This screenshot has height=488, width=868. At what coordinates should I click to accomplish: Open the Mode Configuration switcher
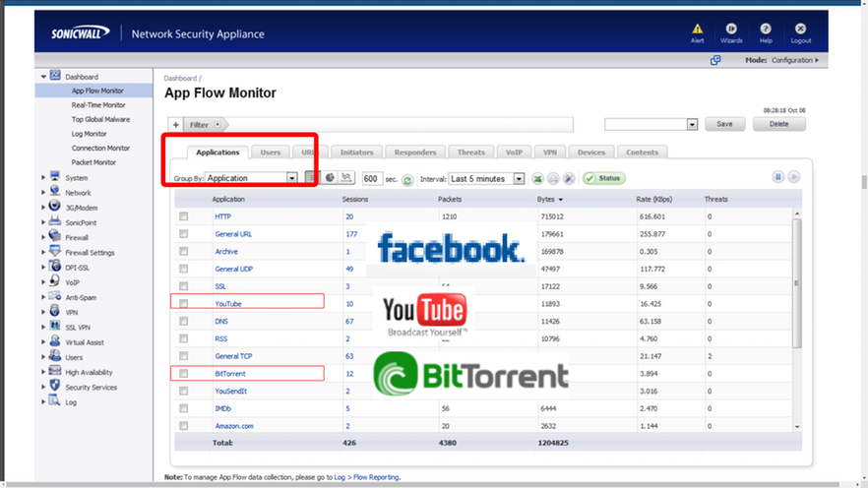(x=795, y=60)
